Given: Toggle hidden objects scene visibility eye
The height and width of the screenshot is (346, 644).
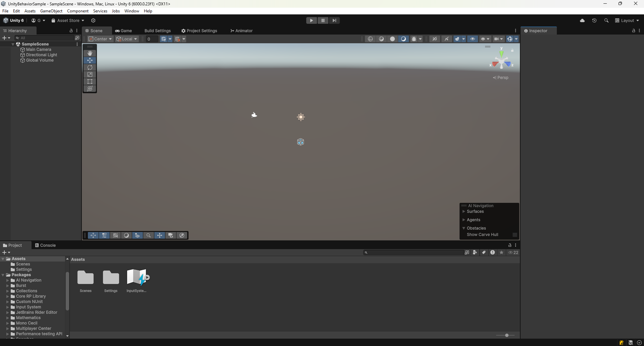Looking at the screenshot, I should coord(473,39).
